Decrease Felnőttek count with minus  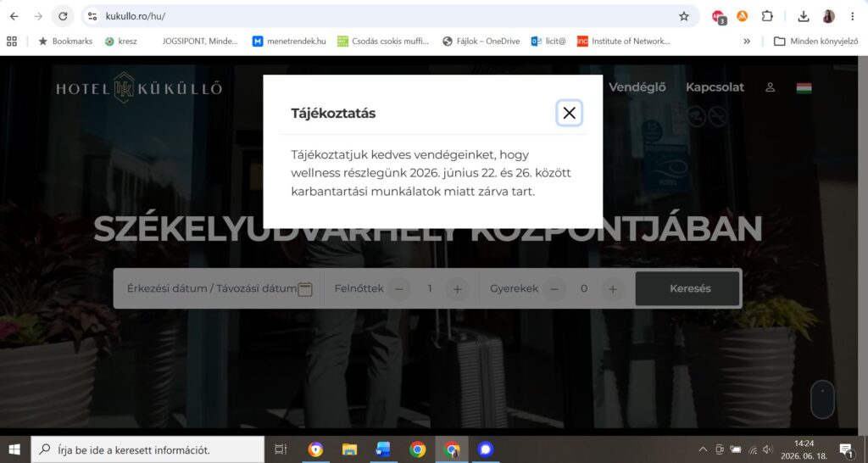pyautogui.click(x=399, y=289)
